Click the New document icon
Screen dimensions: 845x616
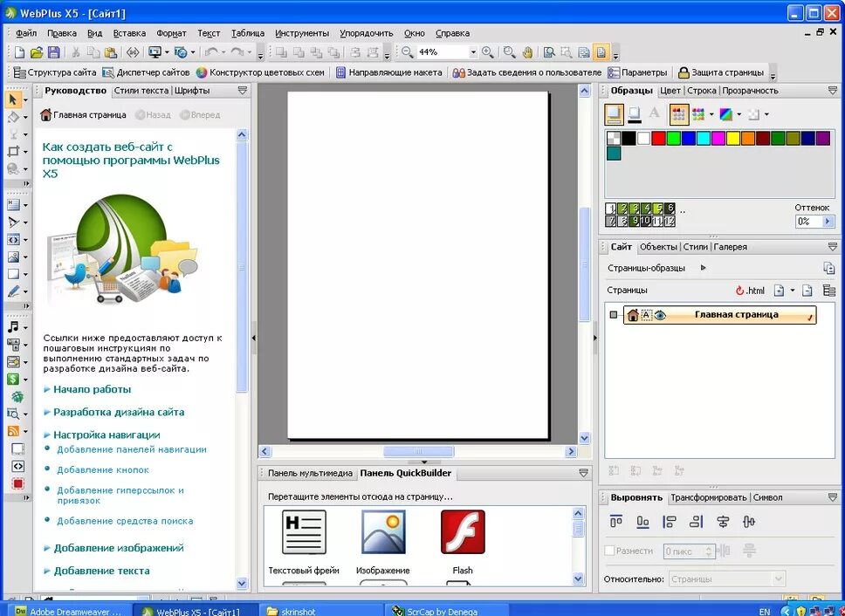[x=19, y=52]
